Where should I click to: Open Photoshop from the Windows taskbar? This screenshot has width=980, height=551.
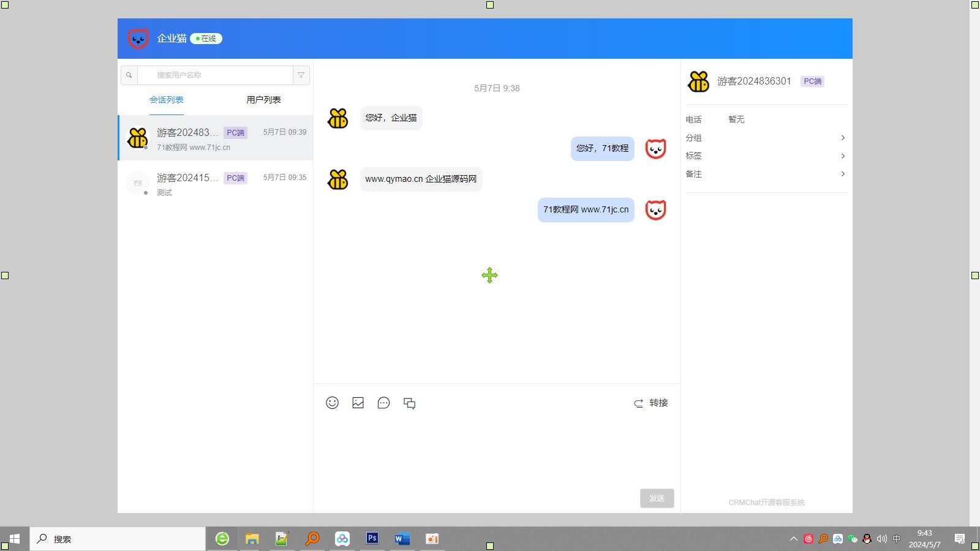click(x=372, y=539)
